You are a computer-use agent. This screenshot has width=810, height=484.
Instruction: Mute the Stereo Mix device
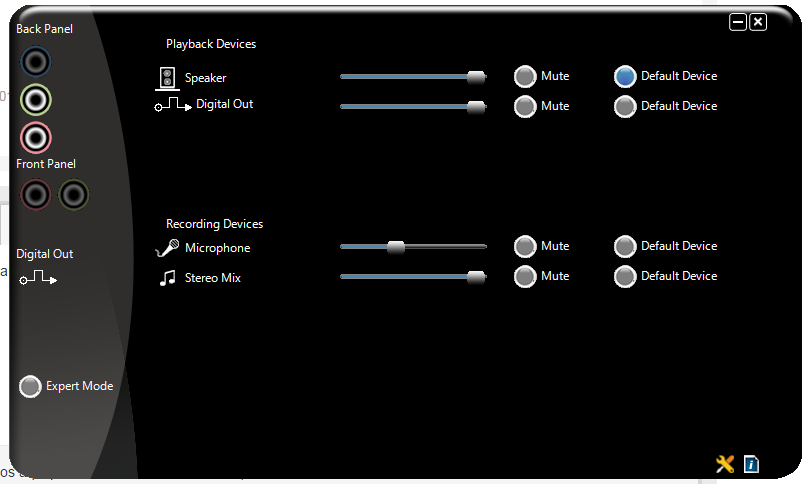pos(525,276)
